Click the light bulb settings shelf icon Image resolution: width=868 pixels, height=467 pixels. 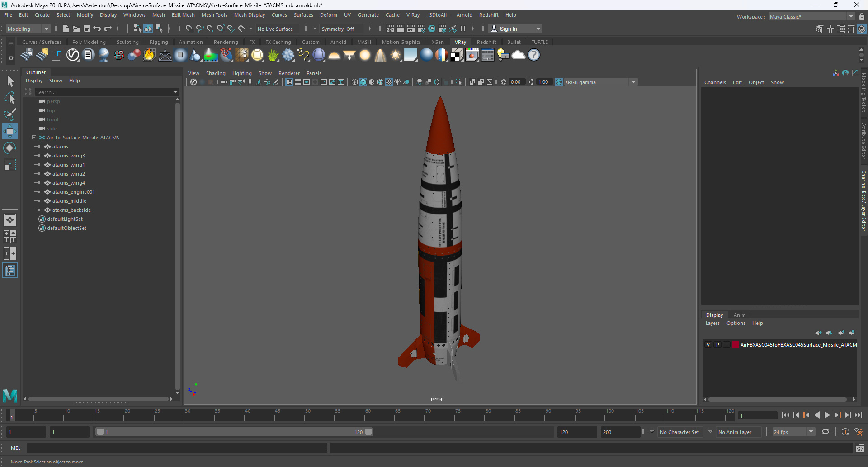click(503, 55)
